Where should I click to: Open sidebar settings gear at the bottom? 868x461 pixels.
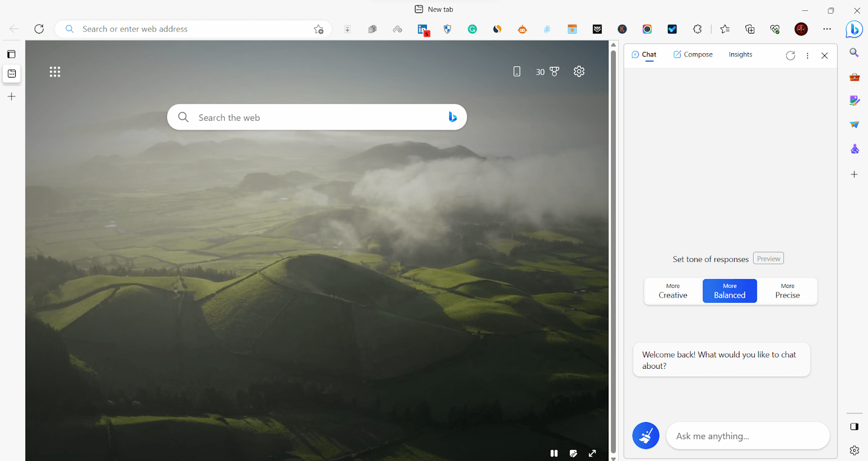click(x=854, y=450)
